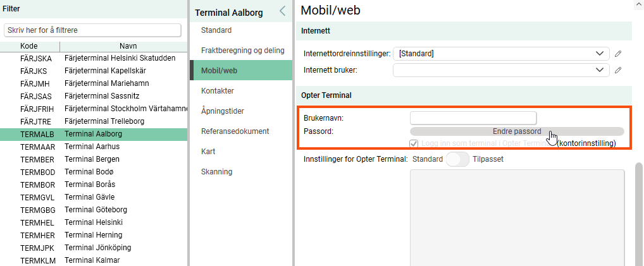
Task: Toggle Standard/Tilpasset switch for Opter Terminal
Action: 457,159
